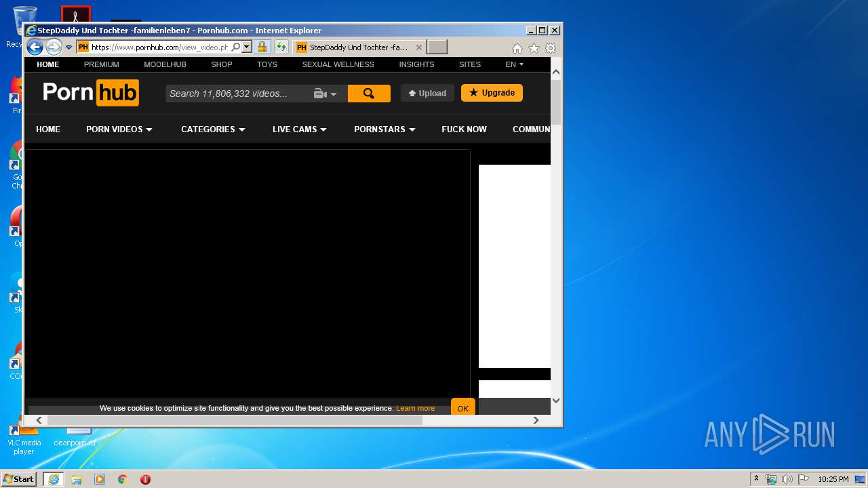Close the open browser tab
Screen dimensions: 868x488
tap(419, 47)
